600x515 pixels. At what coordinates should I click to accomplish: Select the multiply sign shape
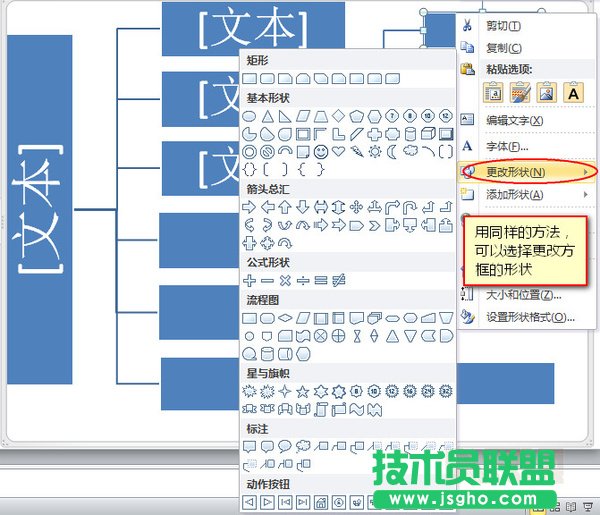(x=285, y=280)
